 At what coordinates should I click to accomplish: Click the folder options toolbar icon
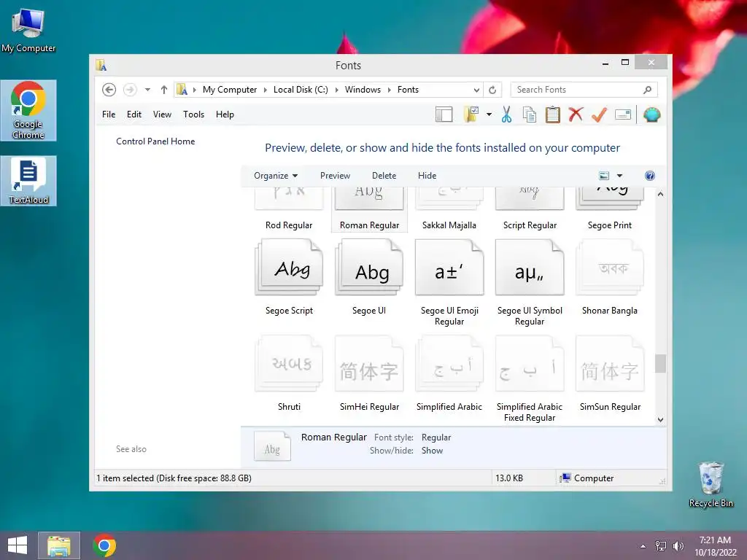click(x=471, y=114)
